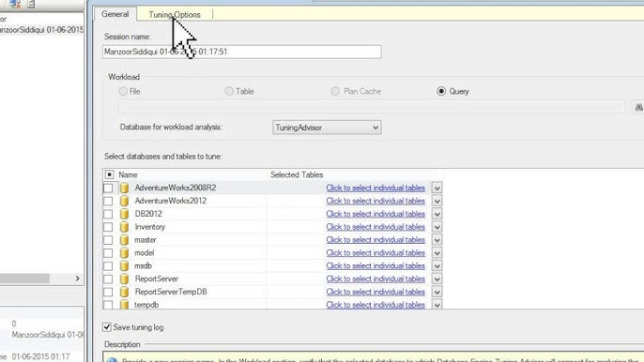
Task: Check the AdventureWorks2012 database checkbox
Action: [108, 201]
